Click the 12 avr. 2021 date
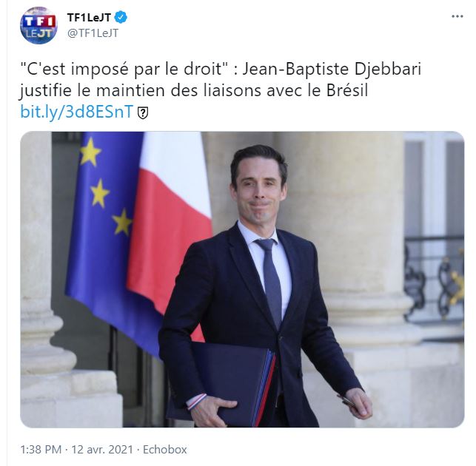Viewport: 476px width, 466px height. [x=102, y=449]
